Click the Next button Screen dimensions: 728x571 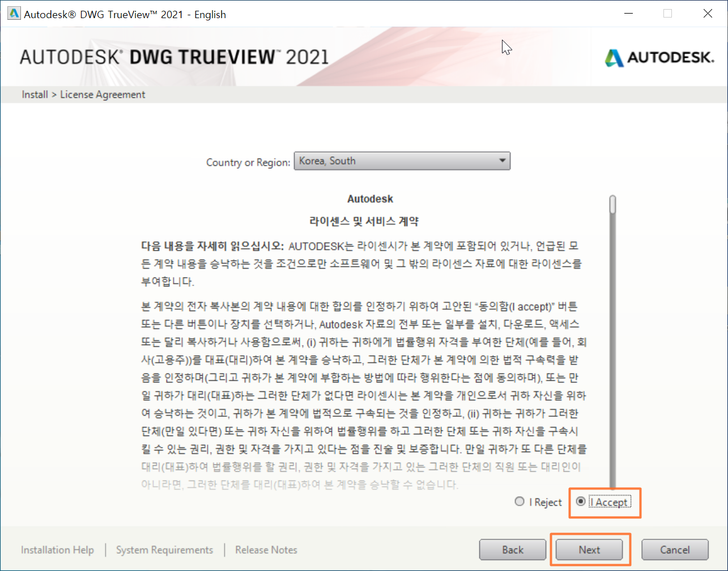click(589, 549)
